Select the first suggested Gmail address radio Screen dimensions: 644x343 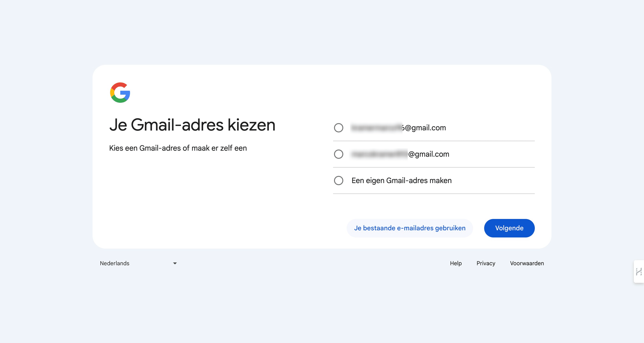[x=338, y=128]
